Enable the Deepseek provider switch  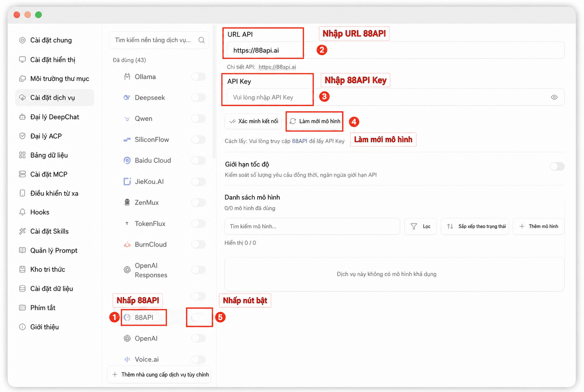[198, 98]
